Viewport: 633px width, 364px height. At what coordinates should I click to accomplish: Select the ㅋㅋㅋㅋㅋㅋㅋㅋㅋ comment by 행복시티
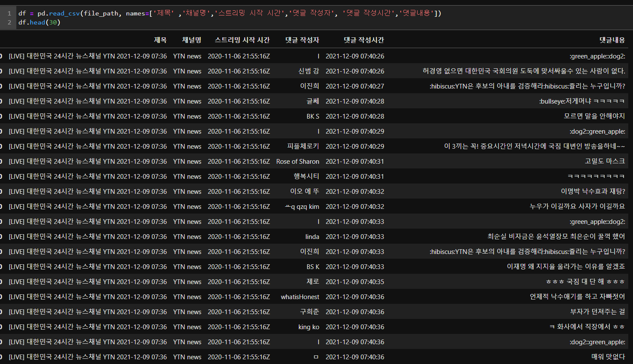tap(596, 176)
